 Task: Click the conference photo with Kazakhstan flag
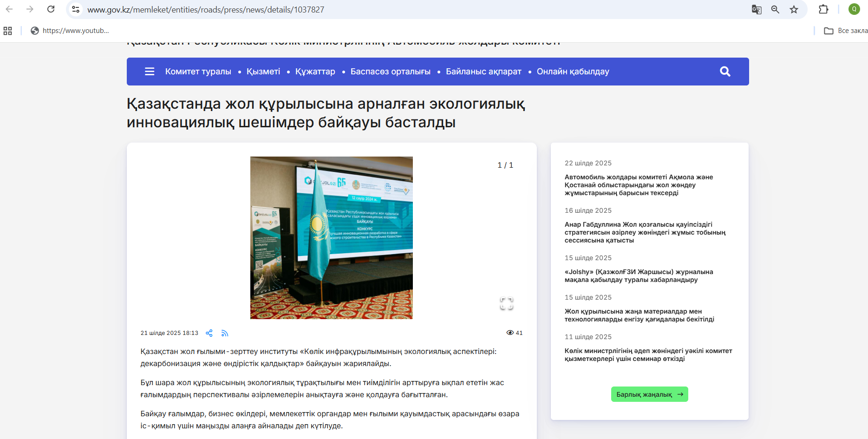332,238
